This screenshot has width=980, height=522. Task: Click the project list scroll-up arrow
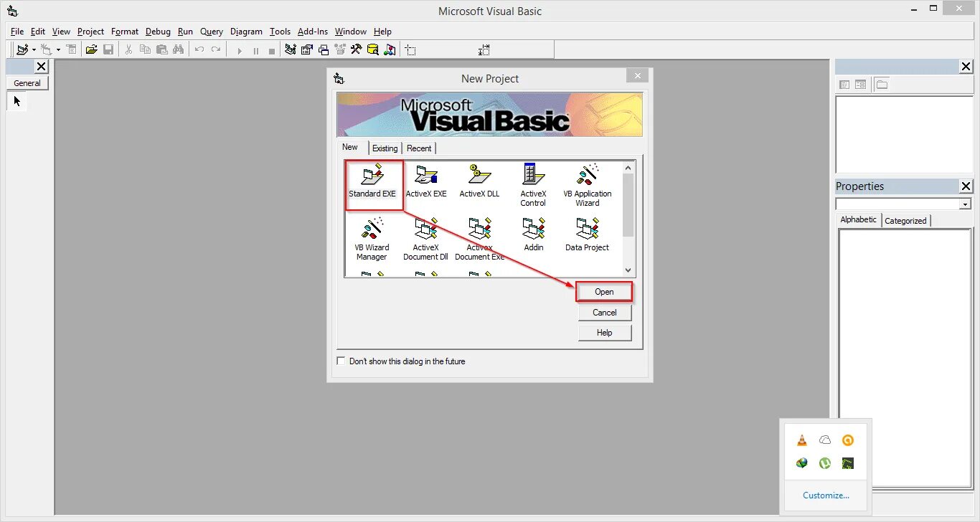click(628, 168)
